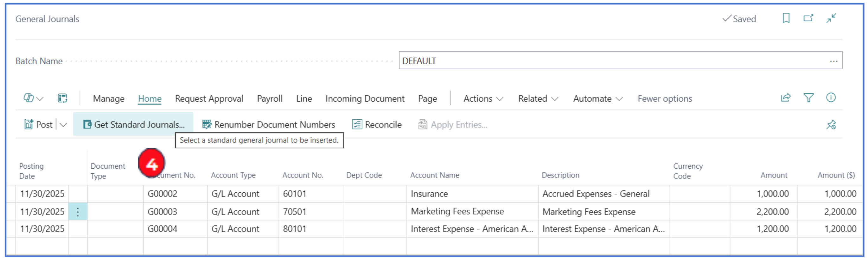Image resolution: width=868 pixels, height=262 pixels.
Task: Expand the Post split-button arrow
Action: point(63,125)
